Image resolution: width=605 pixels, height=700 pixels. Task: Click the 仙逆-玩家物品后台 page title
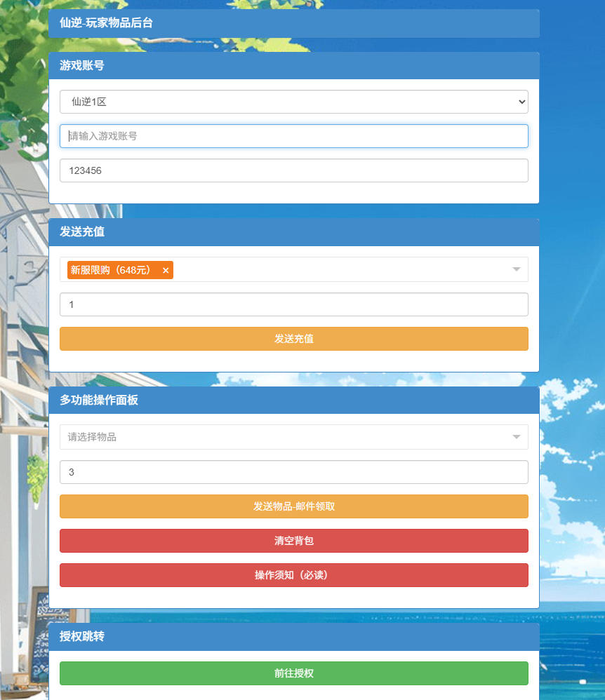[106, 23]
